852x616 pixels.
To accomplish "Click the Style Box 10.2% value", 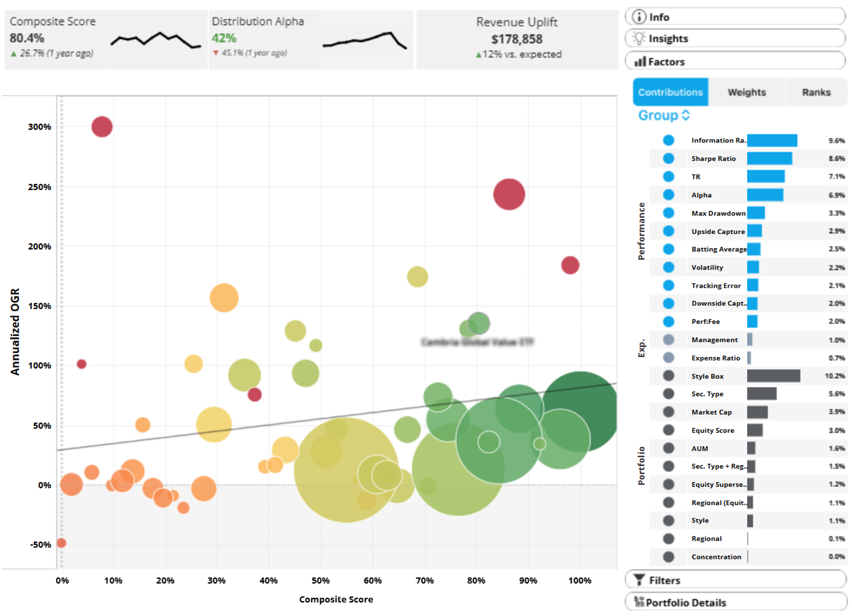I will 835,376.
